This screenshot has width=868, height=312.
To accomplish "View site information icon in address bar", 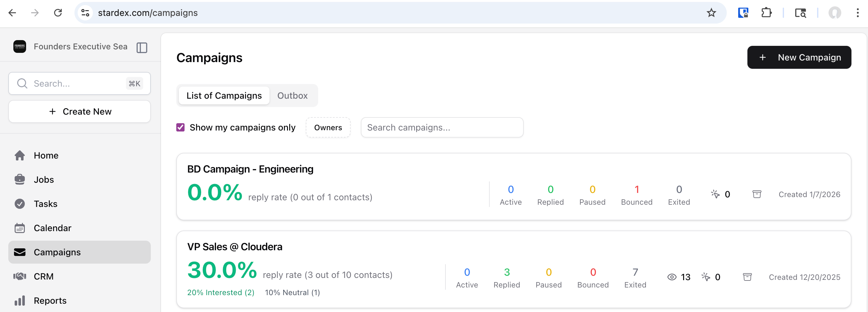I will 85,13.
